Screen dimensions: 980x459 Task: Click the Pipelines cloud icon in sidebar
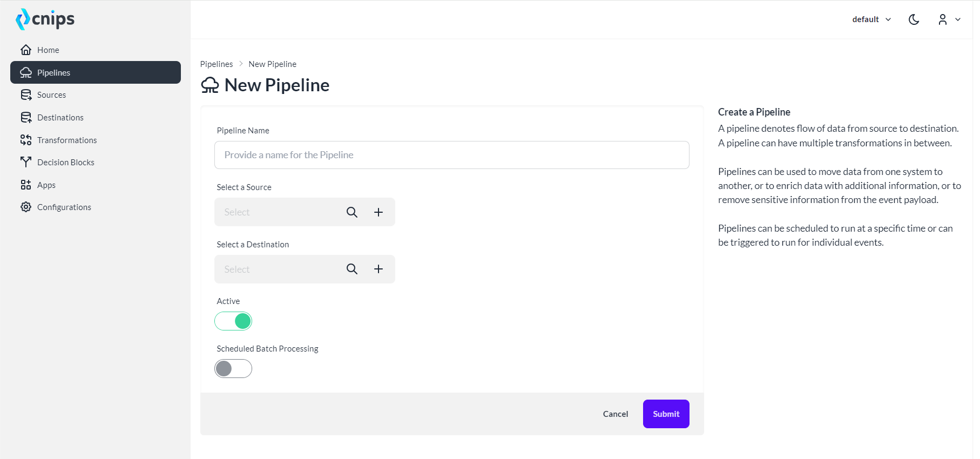[26, 72]
